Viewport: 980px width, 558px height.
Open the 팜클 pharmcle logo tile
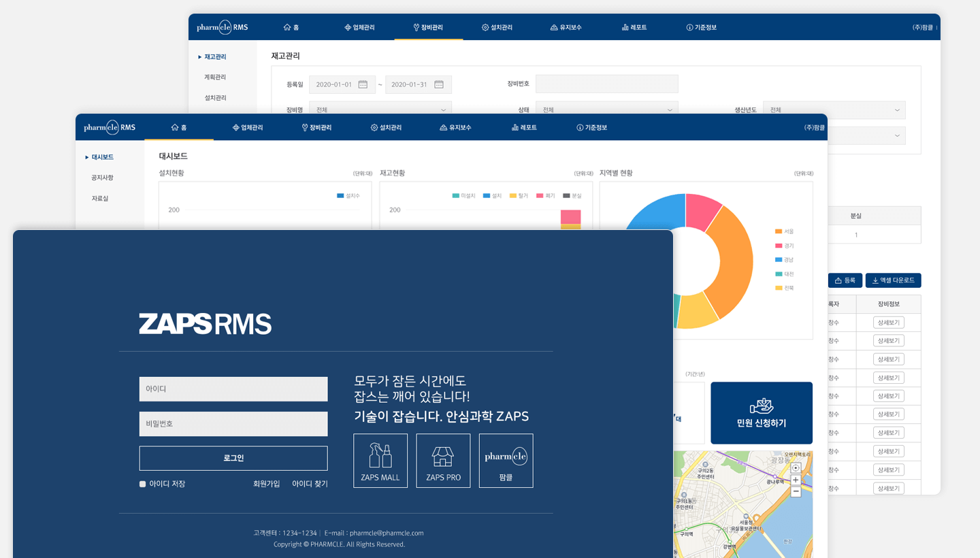pyautogui.click(x=506, y=461)
